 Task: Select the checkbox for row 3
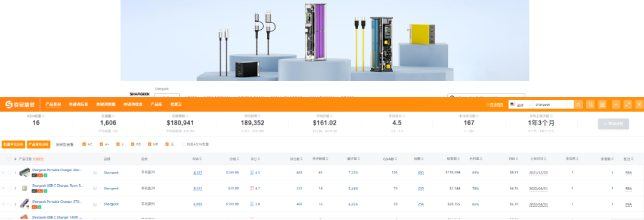coord(9,204)
